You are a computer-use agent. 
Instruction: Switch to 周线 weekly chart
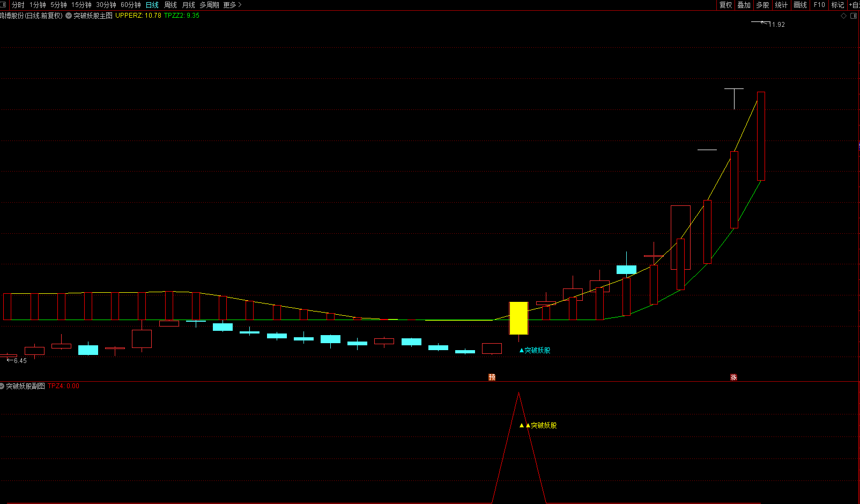(x=170, y=5)
